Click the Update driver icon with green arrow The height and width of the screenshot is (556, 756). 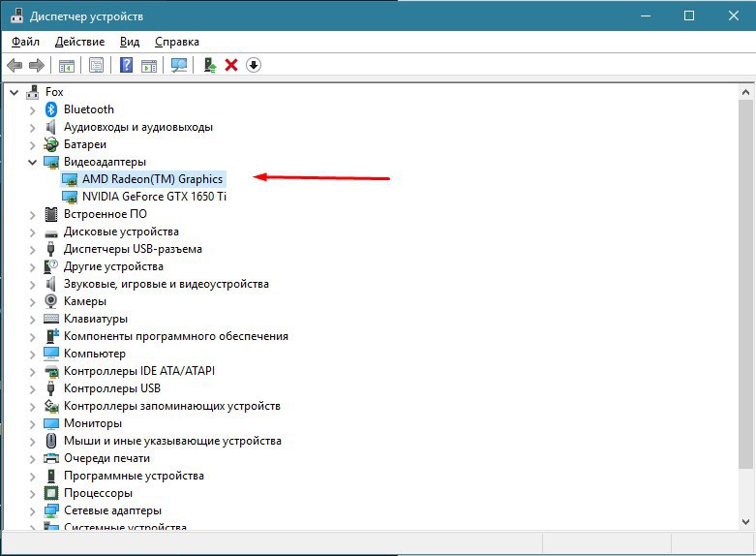(210, 65)
